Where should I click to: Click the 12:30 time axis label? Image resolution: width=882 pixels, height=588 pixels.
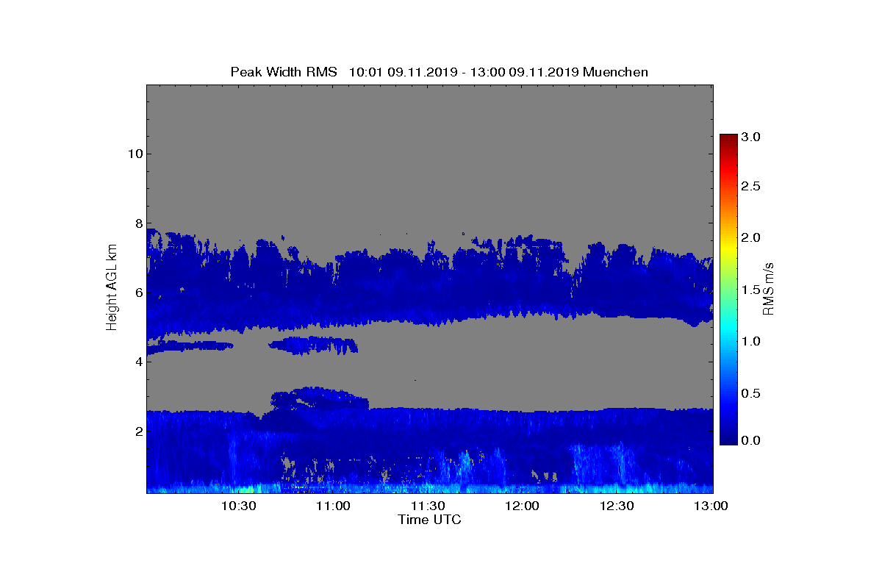[x=617, y=506]
